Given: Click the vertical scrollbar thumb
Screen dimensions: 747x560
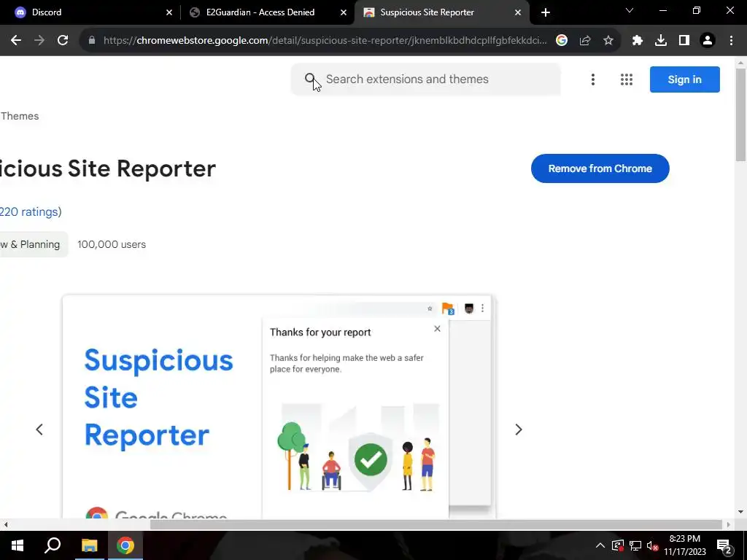Looking at the screenshot, I should [x=740, y=115].
